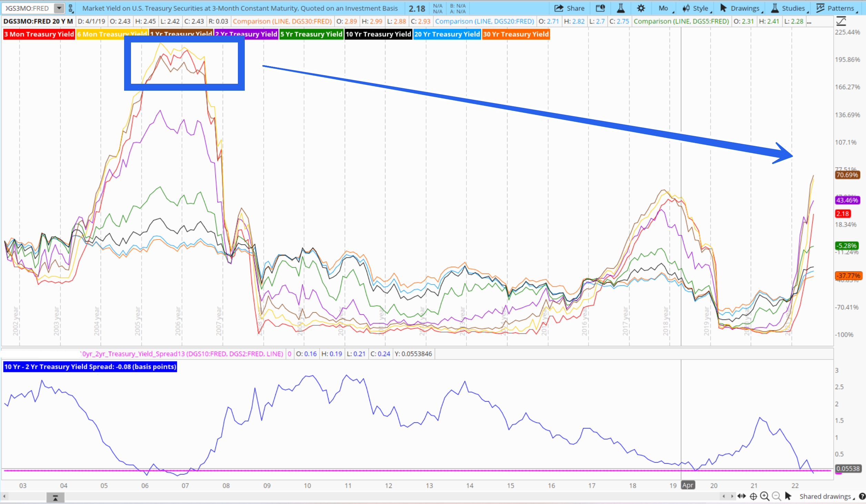Click the curve icon above price axis
866x504 pixels.
[841, 21]
